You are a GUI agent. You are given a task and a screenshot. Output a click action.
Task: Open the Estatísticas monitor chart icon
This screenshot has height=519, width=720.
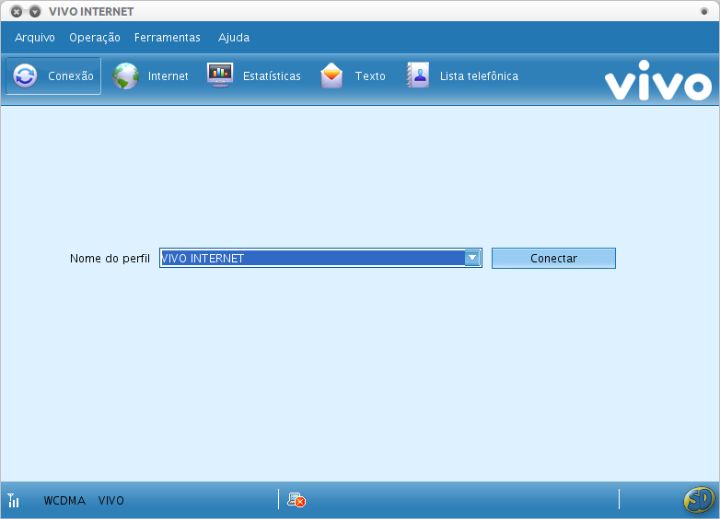220,75
